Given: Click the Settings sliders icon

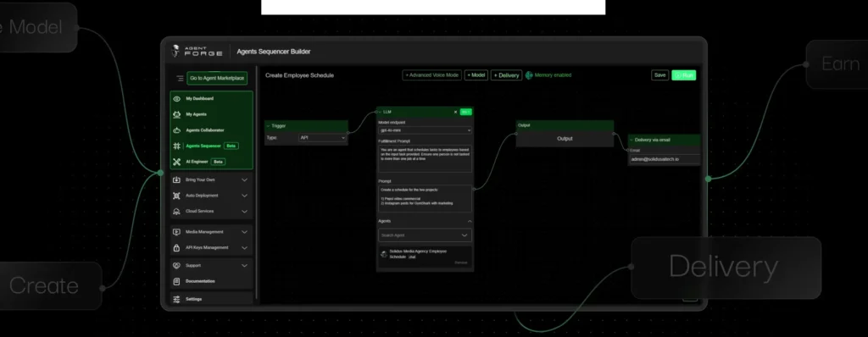Looking at the screenshot, I should coord(176,300).
